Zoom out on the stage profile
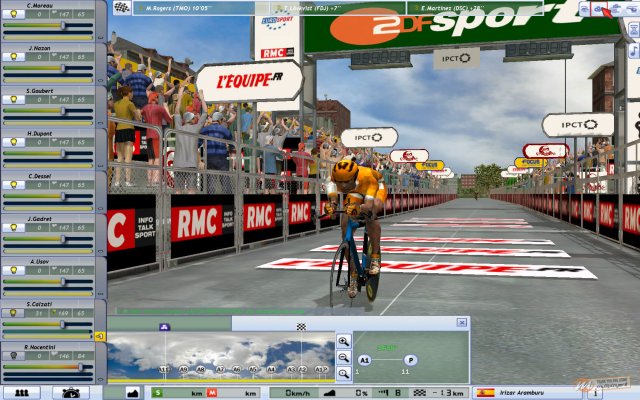640x400 pixels. pos(344,358)
